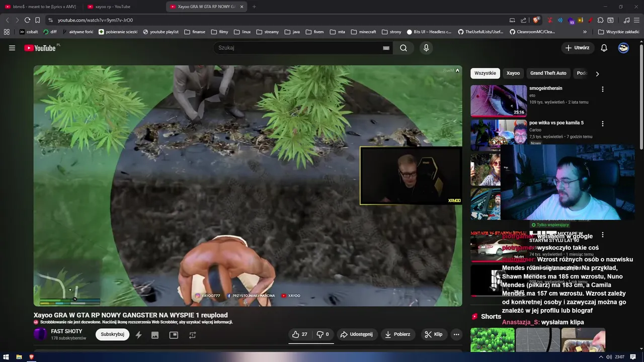Open the cobalt bookmark
Image resolution: width=644 pixels, height=362 pixels.
tap(29, 32)
